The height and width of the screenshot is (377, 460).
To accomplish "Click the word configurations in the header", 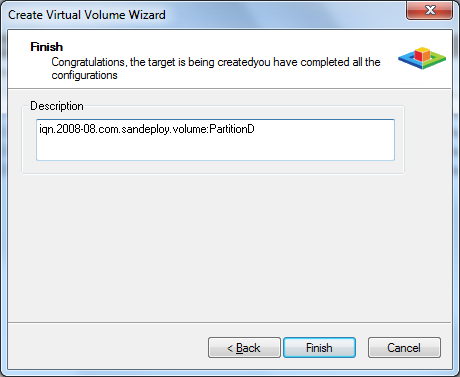I will [84, 75].
